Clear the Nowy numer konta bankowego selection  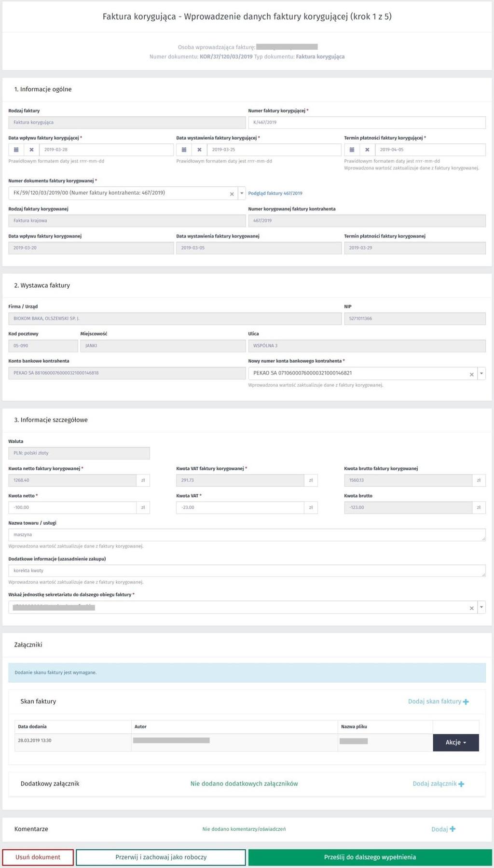471,374
